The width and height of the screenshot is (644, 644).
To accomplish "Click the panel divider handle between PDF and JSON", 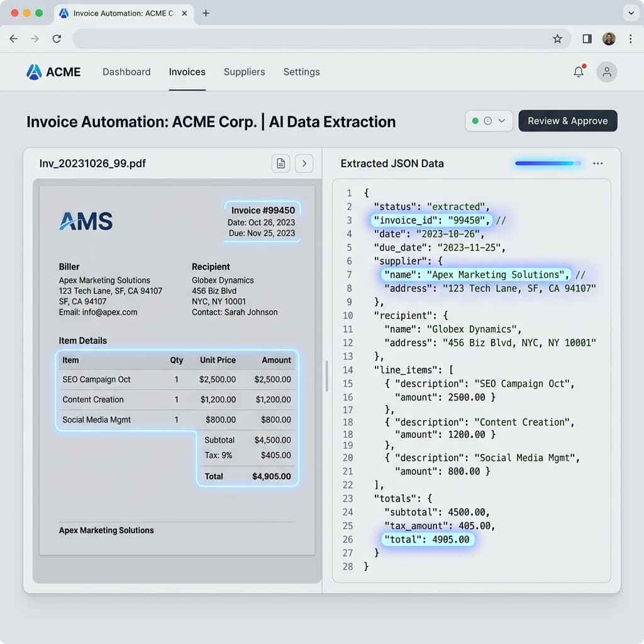I will 326,376.
